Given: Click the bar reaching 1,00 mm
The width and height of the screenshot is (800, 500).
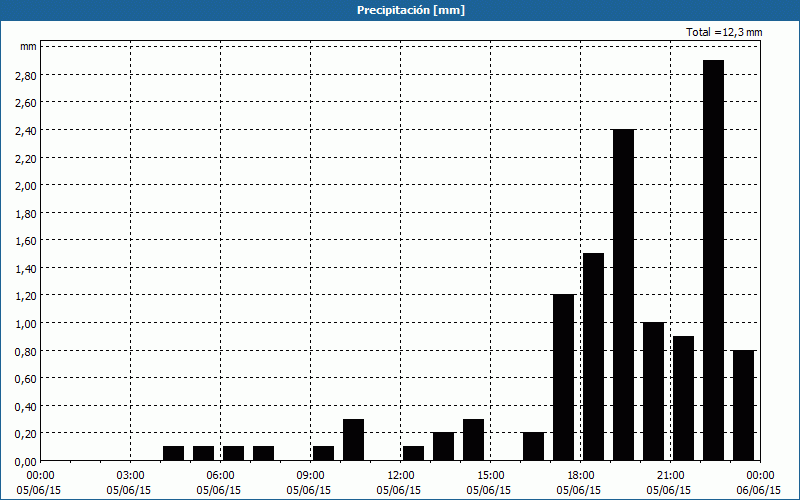Looking at the screenshot, I should 654,391.
